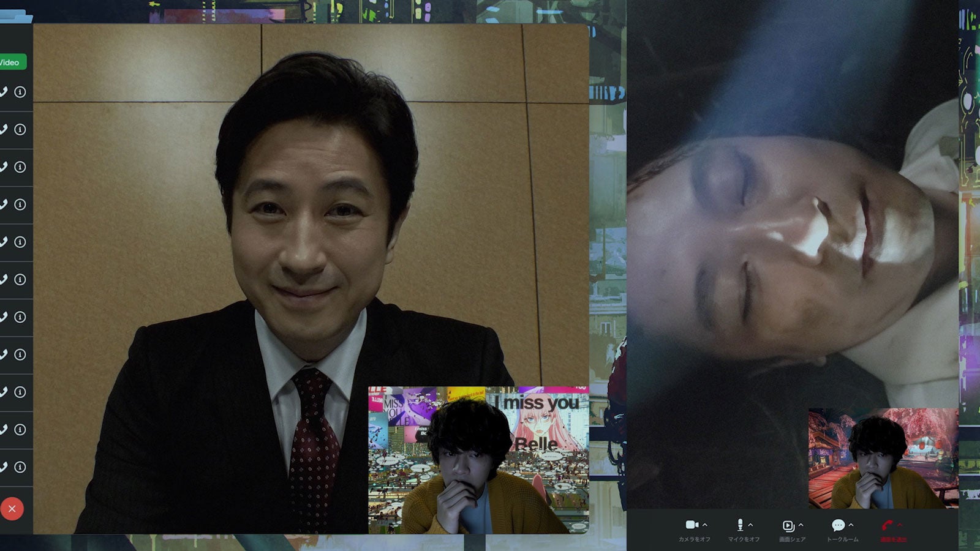Open the arrow menu beside the microphone icon
Viewport: 980px width, 551px height.
tap(751, 525)
